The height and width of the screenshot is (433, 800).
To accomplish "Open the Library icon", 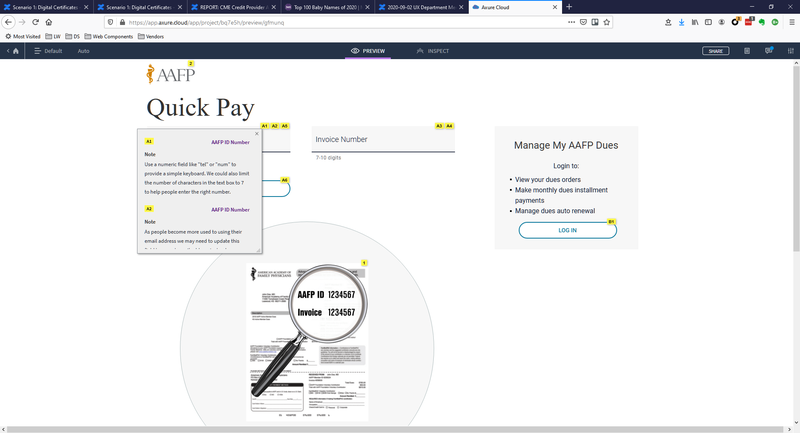I will [x=695, y=22].
